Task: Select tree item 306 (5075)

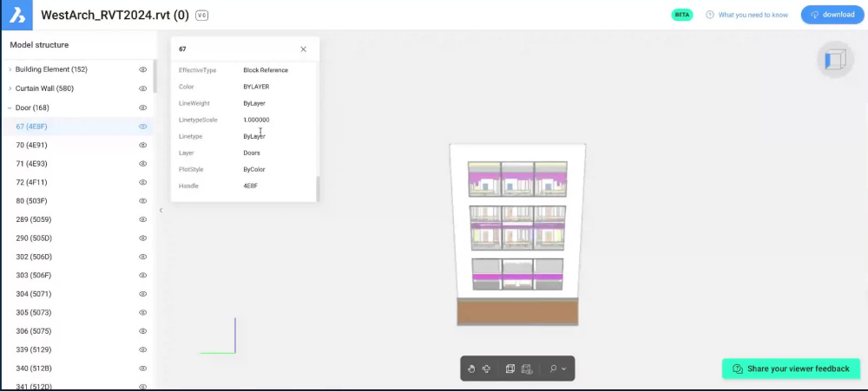Action: pyautogui.click(x=34, y=330)
